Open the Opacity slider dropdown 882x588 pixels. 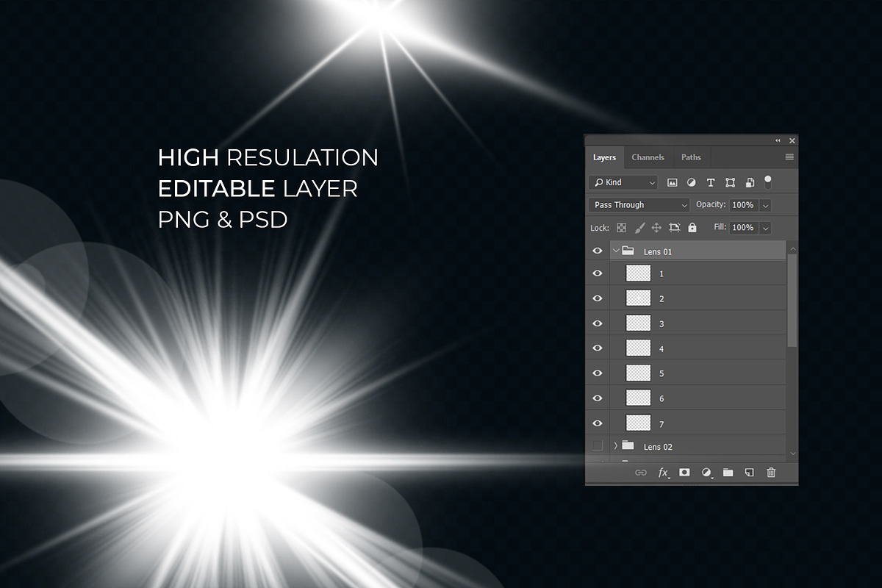(x=766, y=205)
